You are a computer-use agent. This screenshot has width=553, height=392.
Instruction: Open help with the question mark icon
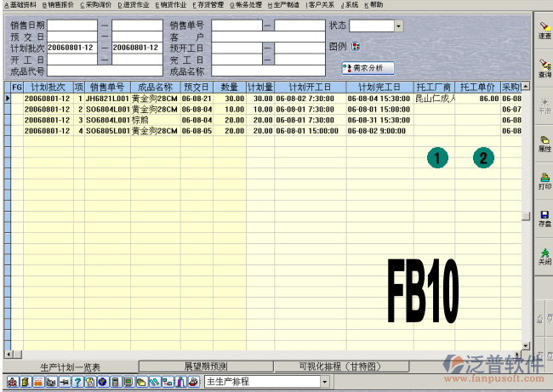(77, 382)
